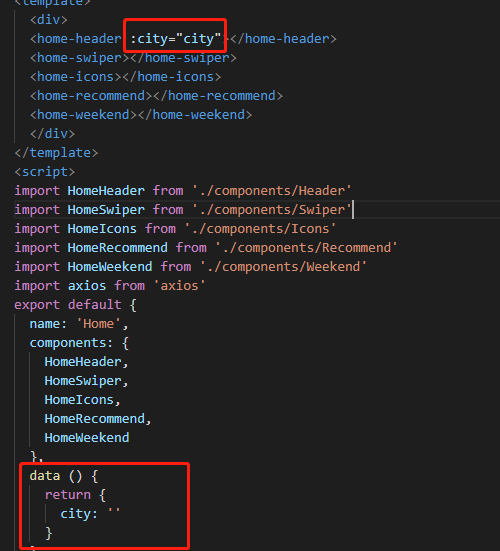Click './components/Icons' import path
Image resolution: width=500 pixels, height=551 pixels.
pos(260,228)
